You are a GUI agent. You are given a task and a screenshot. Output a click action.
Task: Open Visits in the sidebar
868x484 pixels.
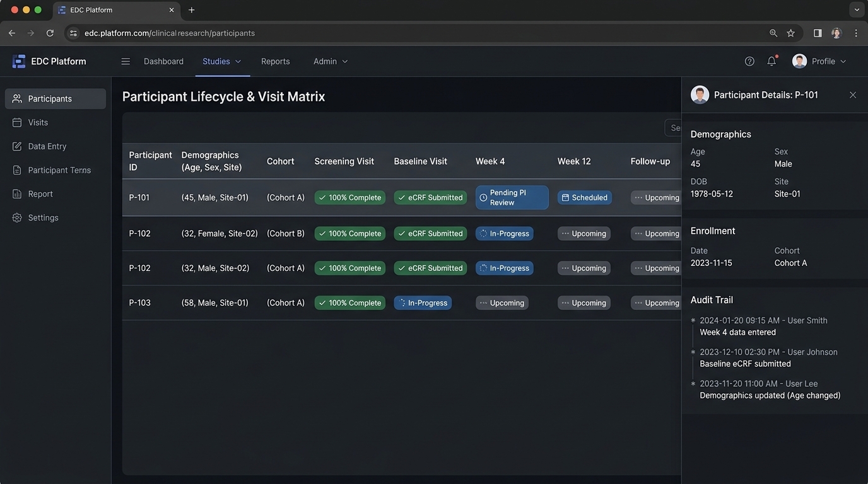(x=56, y=122)
